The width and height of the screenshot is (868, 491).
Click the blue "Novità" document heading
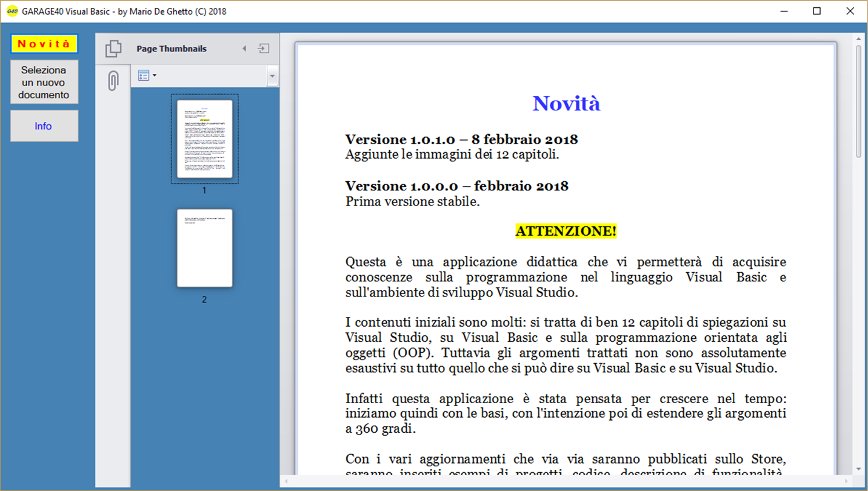tap(566, 104)
